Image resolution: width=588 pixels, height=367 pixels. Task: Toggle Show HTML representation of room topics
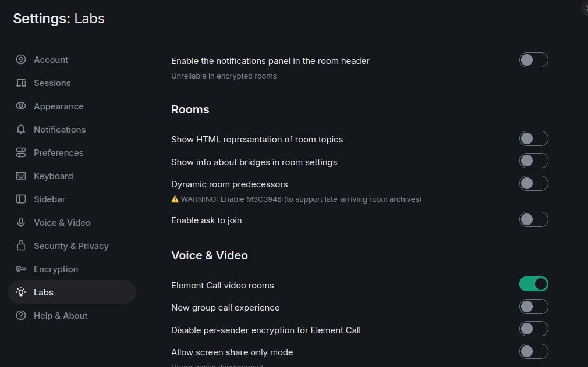click(533, 138)
